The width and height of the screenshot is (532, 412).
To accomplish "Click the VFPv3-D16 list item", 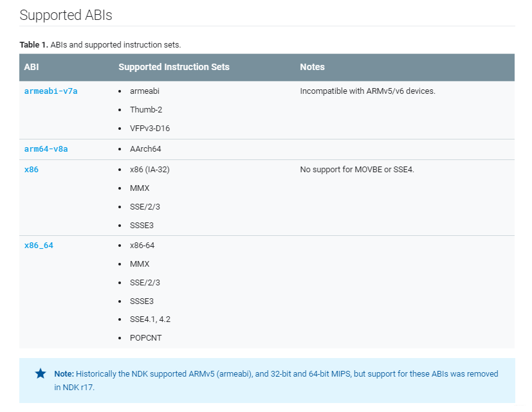I will coord(150,128).
